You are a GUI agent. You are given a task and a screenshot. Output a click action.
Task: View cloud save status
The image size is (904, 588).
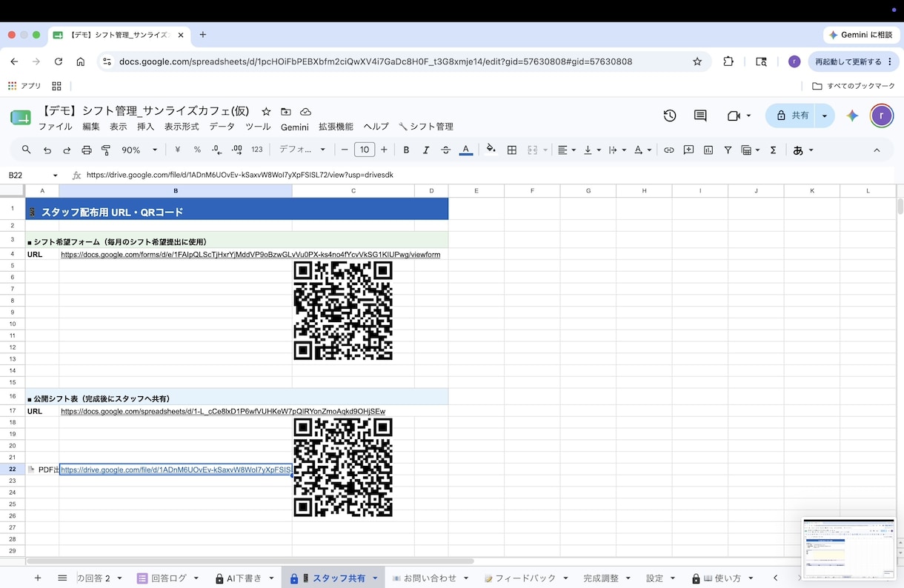[305, 112]
